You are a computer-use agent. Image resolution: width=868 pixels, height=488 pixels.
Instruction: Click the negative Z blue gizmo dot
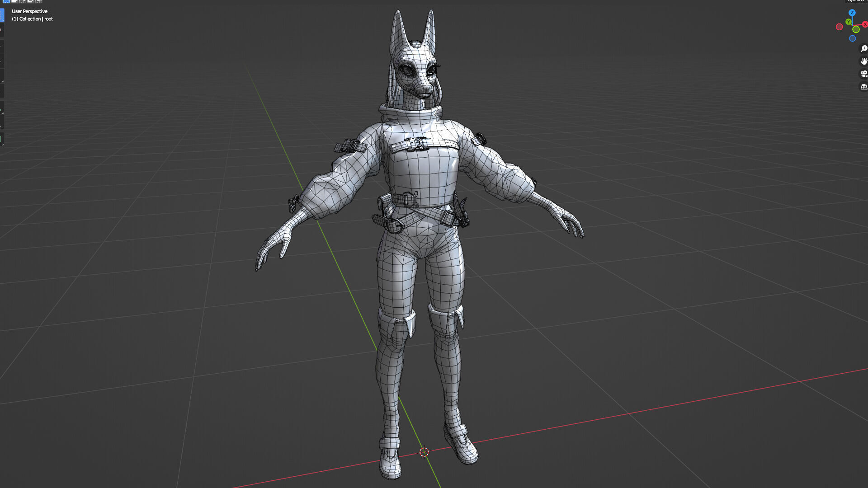[853, 38]
